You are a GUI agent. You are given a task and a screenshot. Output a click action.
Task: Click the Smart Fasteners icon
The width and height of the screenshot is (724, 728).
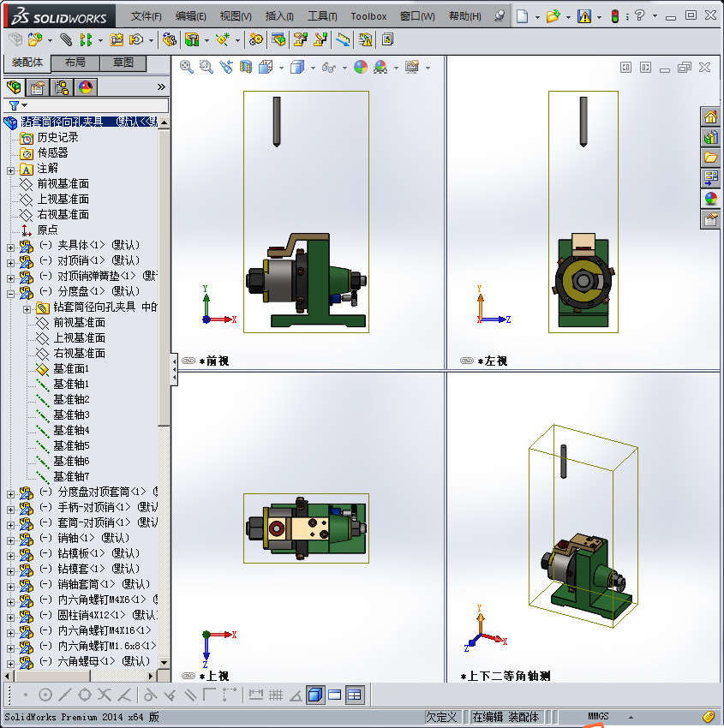(x=117, y=40)
